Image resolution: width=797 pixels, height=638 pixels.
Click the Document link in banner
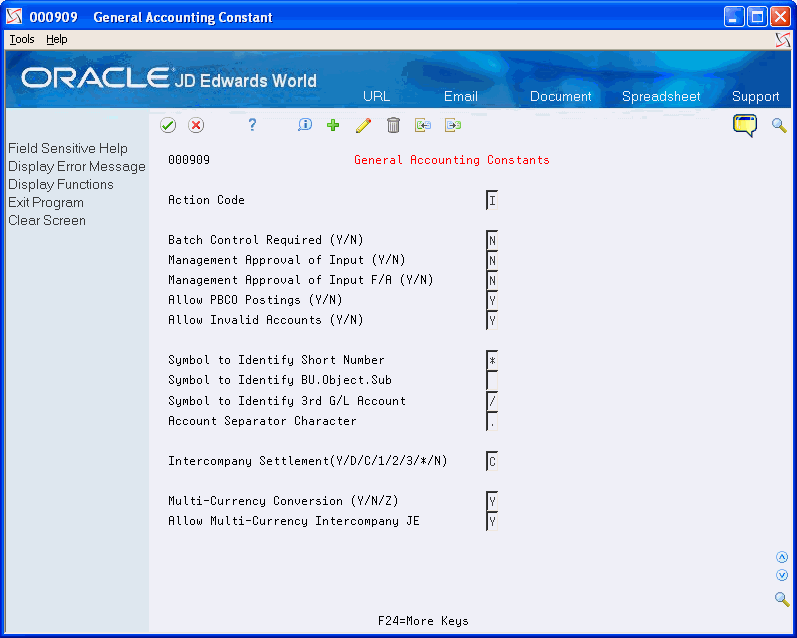(560, 96)
